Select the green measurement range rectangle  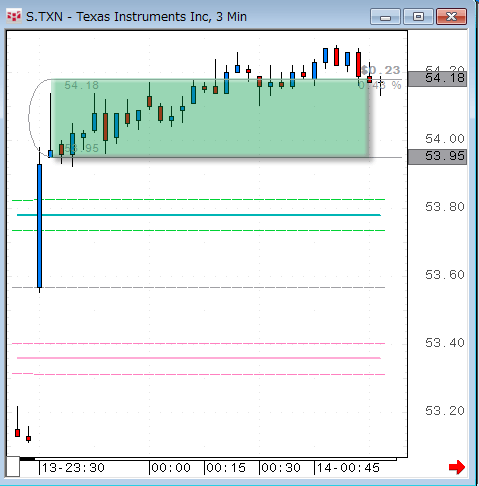[210, 118]
